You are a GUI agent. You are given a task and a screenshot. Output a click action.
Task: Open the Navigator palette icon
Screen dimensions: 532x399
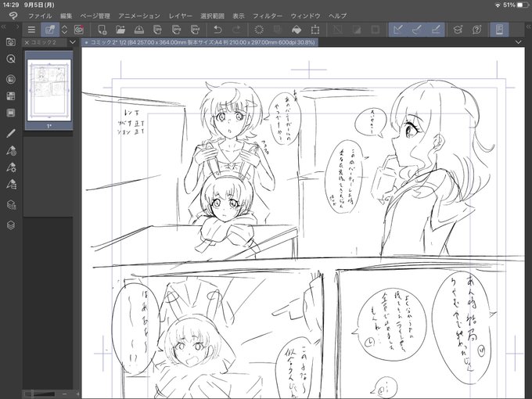click(x=11, y=59)
